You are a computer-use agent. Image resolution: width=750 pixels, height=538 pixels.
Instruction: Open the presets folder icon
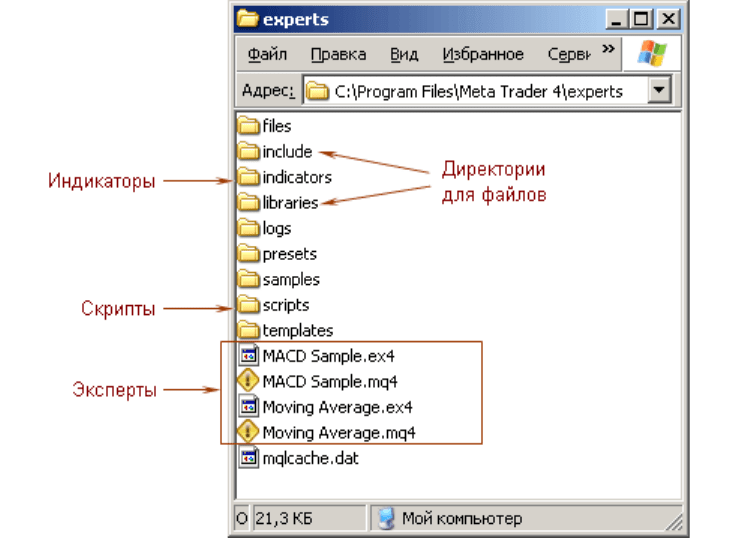[x=248, y=253]
